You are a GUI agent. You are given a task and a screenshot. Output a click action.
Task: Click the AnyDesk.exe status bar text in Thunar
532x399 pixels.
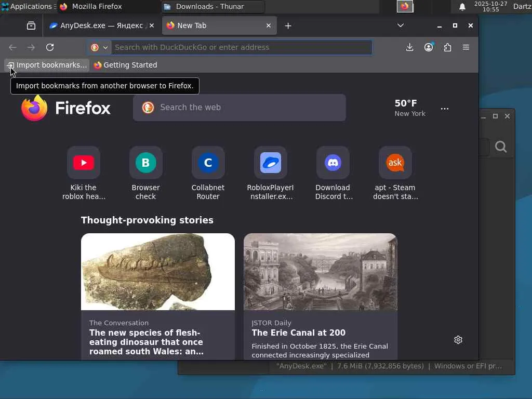(389, 366)
